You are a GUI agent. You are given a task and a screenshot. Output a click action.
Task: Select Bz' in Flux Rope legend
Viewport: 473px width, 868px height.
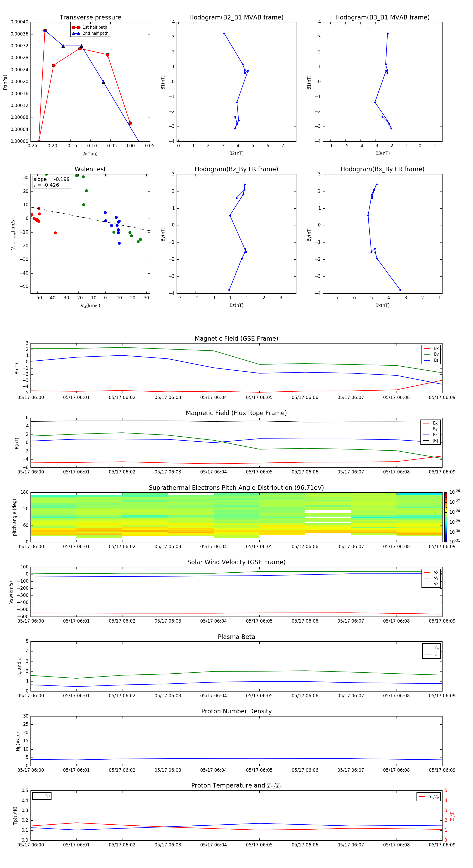(431, 435)
